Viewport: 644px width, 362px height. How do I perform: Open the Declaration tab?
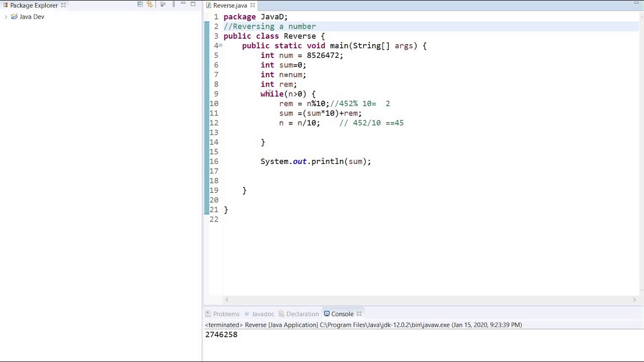tap(302, 314)
